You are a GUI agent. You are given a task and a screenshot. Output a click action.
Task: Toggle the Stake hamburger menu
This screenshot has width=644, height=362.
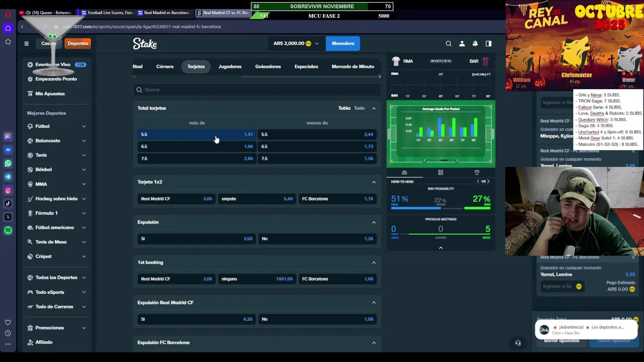[x=27, y=44]
